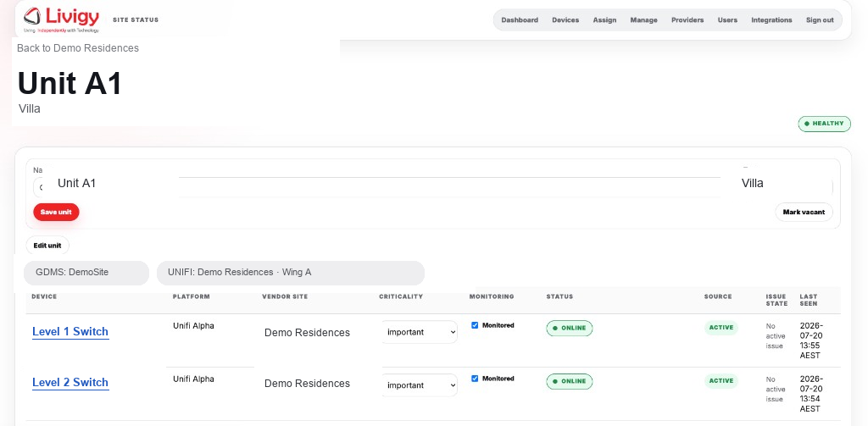Open the Providers page
The width and height of the screenshot is (868, 426).
pos(687,20)
